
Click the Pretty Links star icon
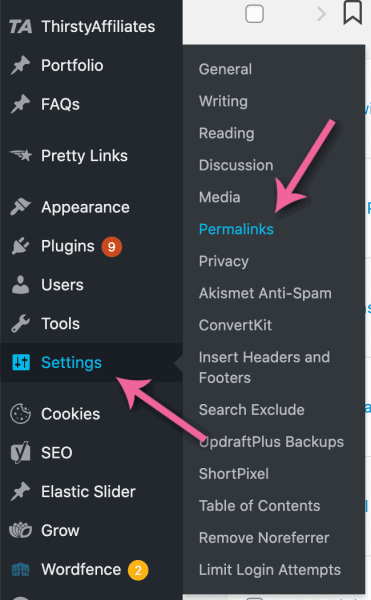(x=21, y=155)
